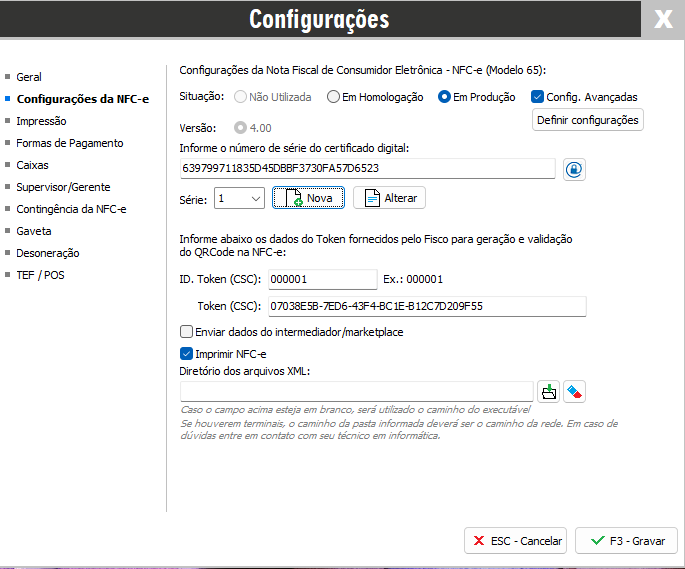The image size is (685, 569).
Task: Click the Alterar series button
Action: click(389, 198)
